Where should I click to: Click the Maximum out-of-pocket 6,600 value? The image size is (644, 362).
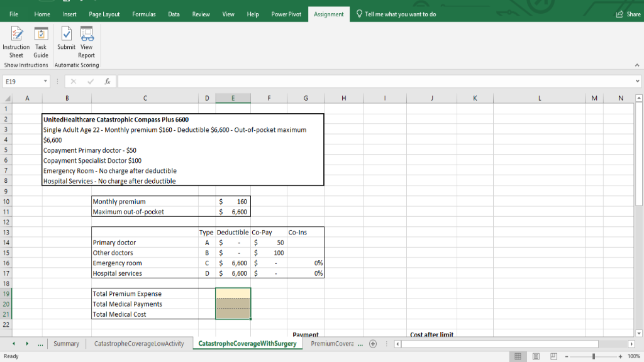point(233,212)
